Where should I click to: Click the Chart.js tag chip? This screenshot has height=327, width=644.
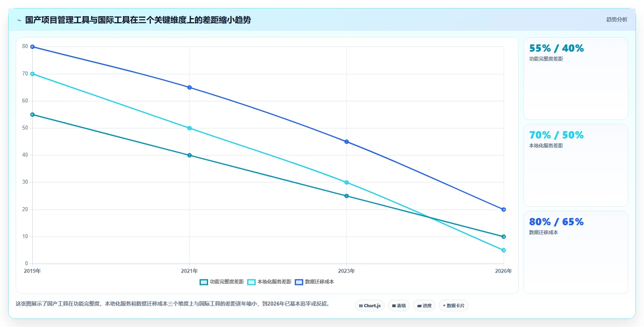(370, 306)
